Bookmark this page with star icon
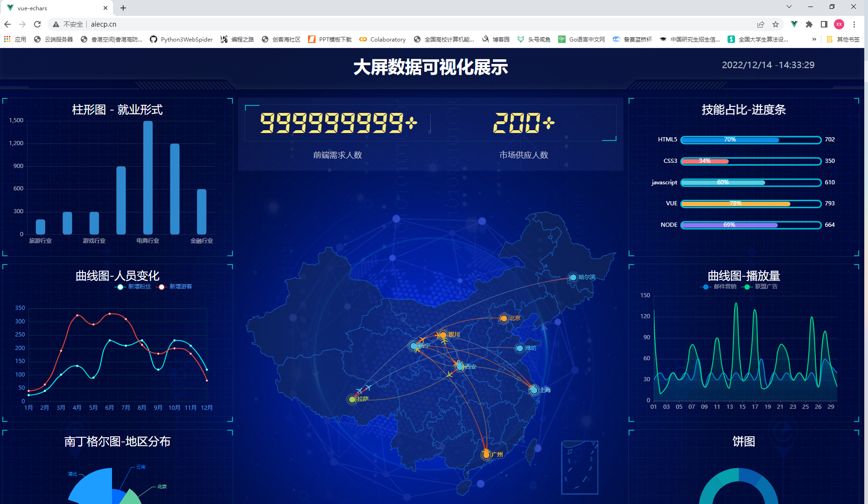Image resolution: width=868 pixels, height=504 pixels. coord(776,24)
